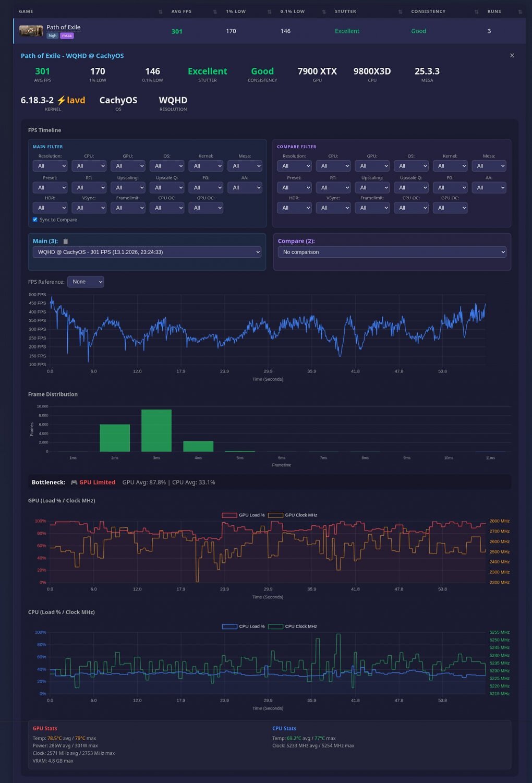This screenshot has width=532, height=783.
Task: Open the FPS Reference dropdown
Action: pos(86,282)
